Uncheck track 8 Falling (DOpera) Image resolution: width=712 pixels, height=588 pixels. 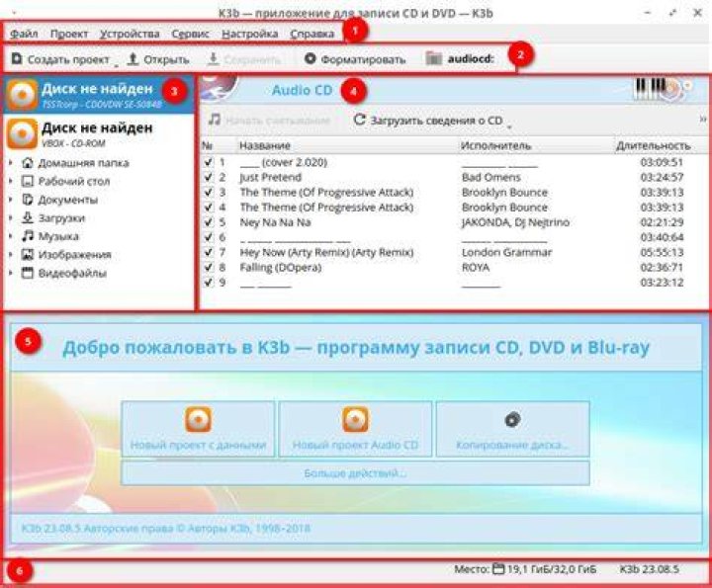[x=208, y=267]
